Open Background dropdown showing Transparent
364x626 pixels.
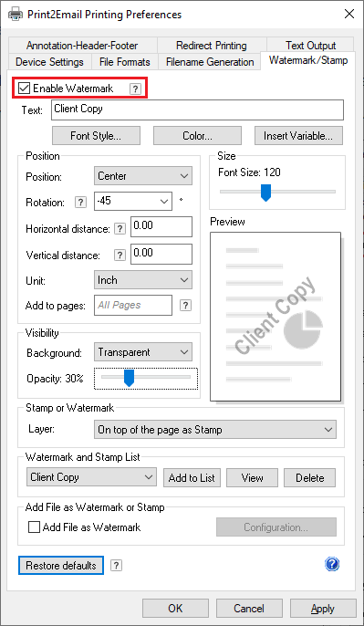tap(143, 352)
